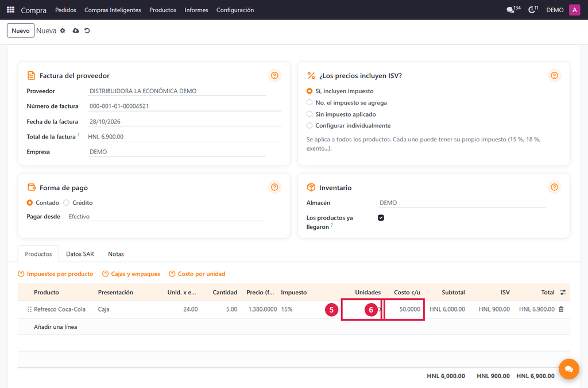Select 'Configurar individualmente' option
The width and height of the screenshot is (588, 388).
[x=310, y=125]
